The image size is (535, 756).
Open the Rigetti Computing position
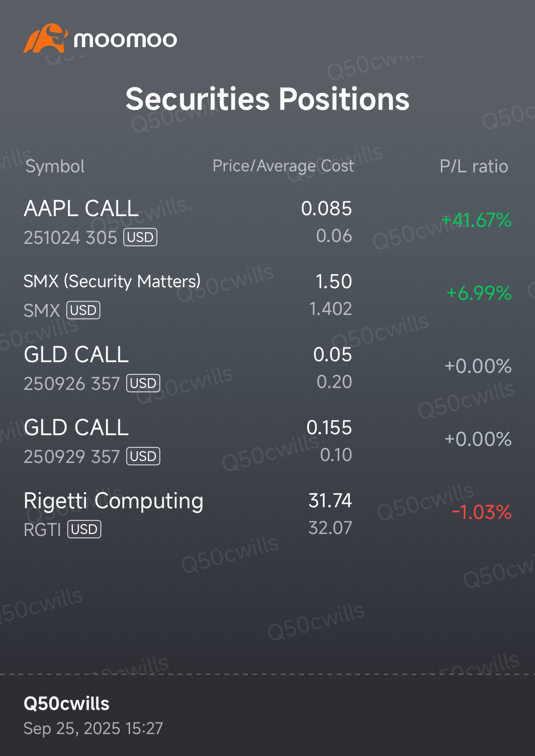pos(114,501)
